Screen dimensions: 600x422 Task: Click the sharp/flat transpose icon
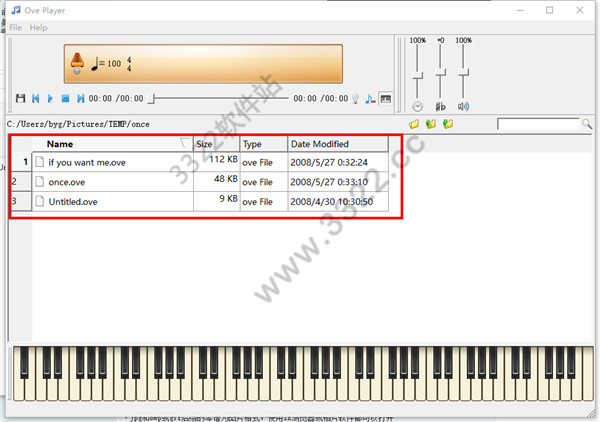[440, 106]
